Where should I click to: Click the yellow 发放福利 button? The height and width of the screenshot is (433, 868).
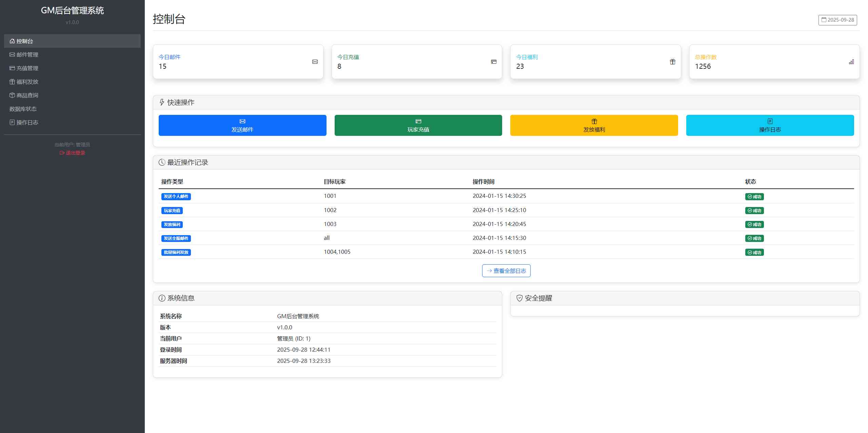click(594, 125)
